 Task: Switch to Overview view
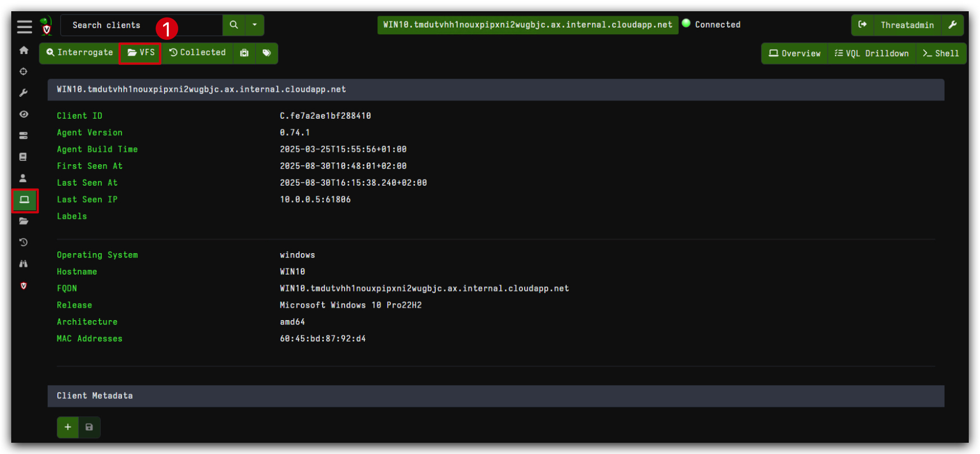coord(794,53)
